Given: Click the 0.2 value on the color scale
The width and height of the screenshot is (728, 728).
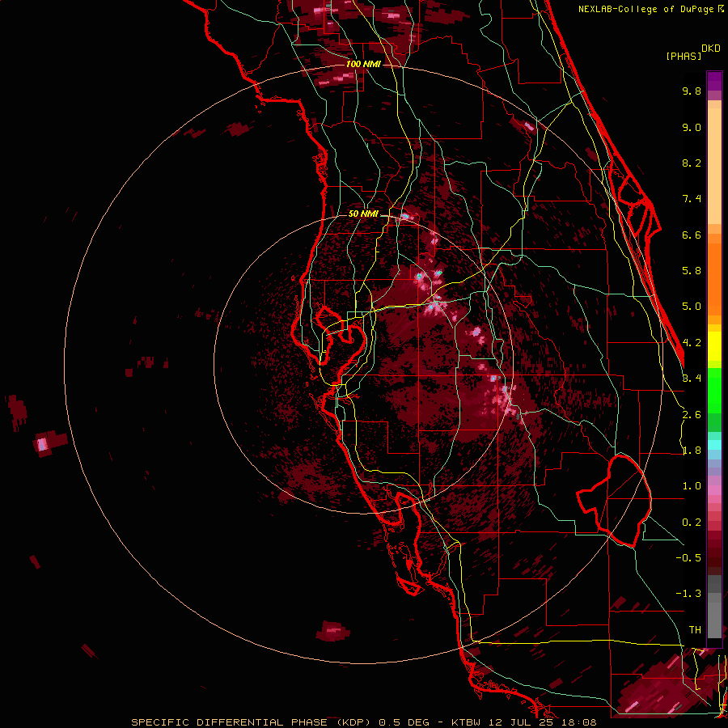Looking at the screenshot, I should point(692,523).
